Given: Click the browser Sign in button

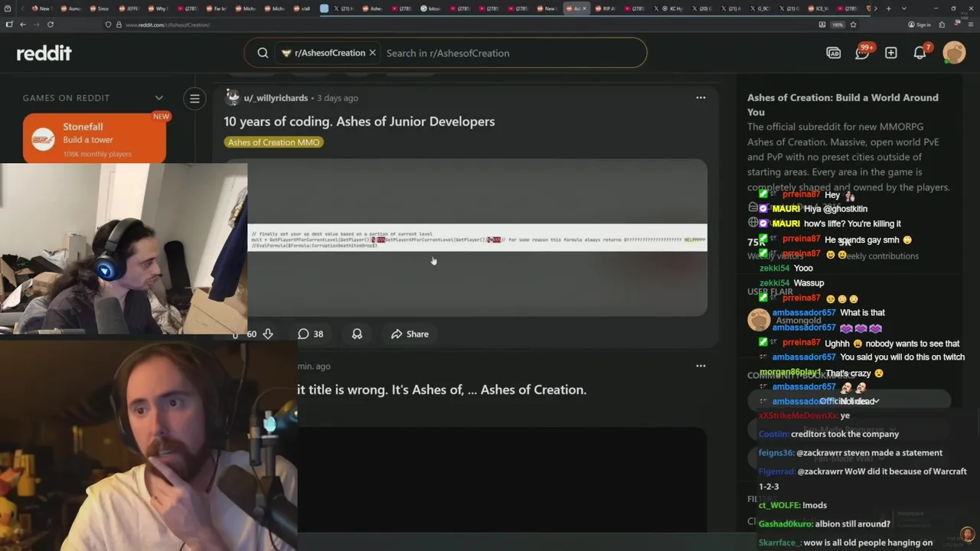Looking at the screenshot, I should (920, 24).
